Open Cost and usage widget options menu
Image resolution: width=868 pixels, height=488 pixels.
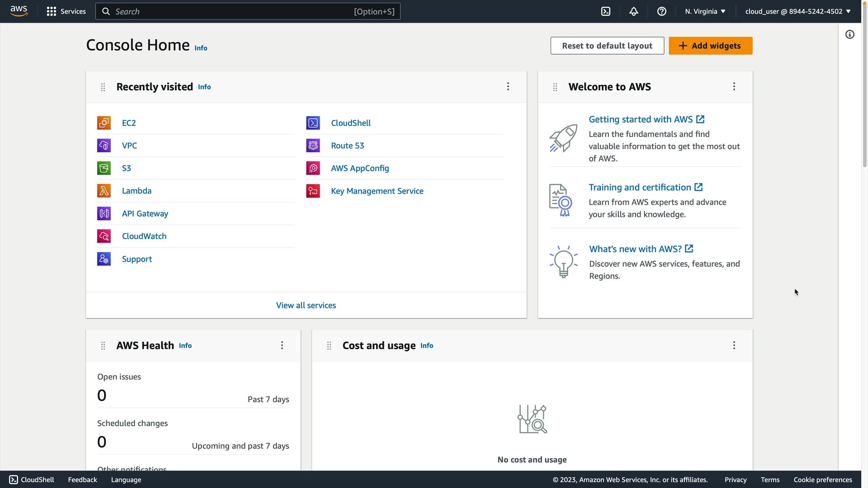click(x=734, y=345)
